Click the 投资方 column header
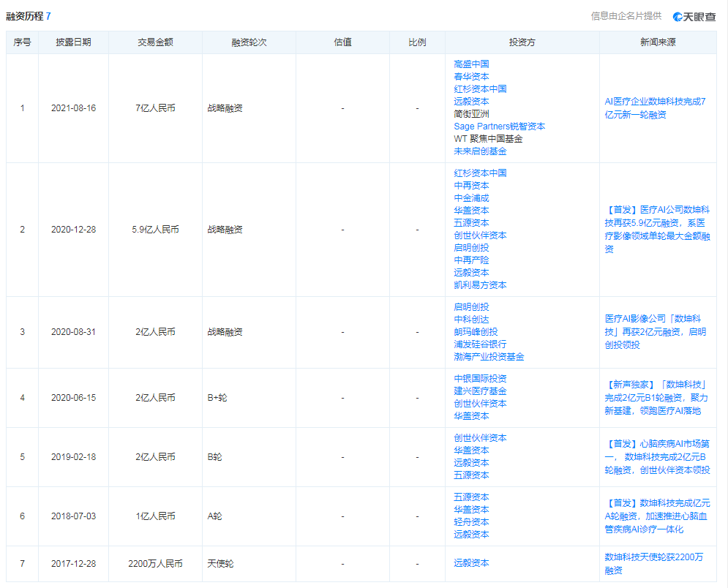 (522, 42)
